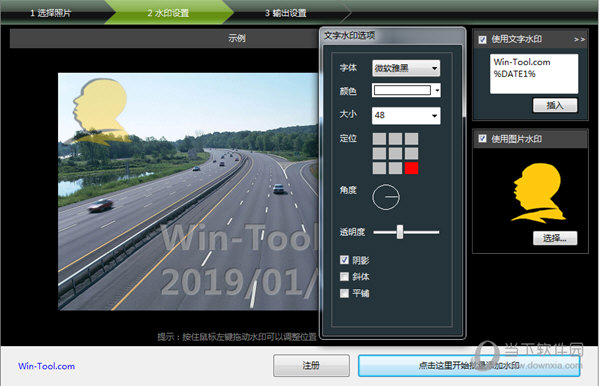The height and width of the screenshot is (386, 600).
Task: Set watermark position to top-right grid cell
Action: point(411,138)
